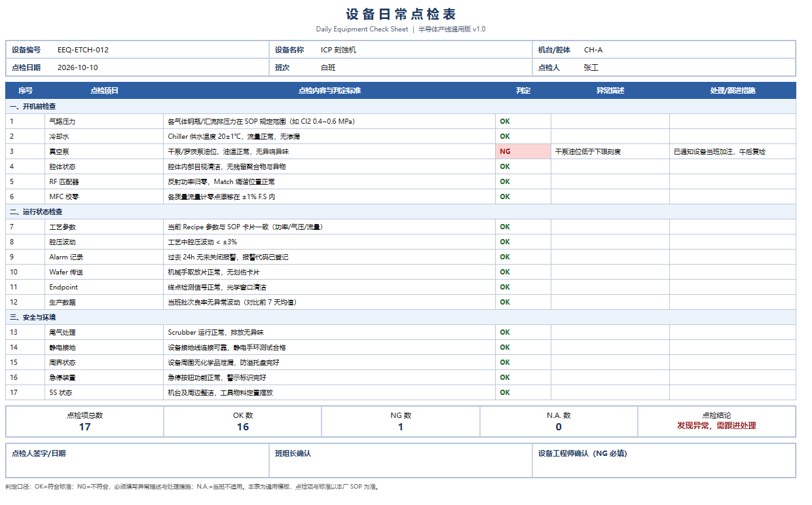
Task: Click the follow-up text '已通知设备当班加注，午后复检'
Action: [720, 151]
